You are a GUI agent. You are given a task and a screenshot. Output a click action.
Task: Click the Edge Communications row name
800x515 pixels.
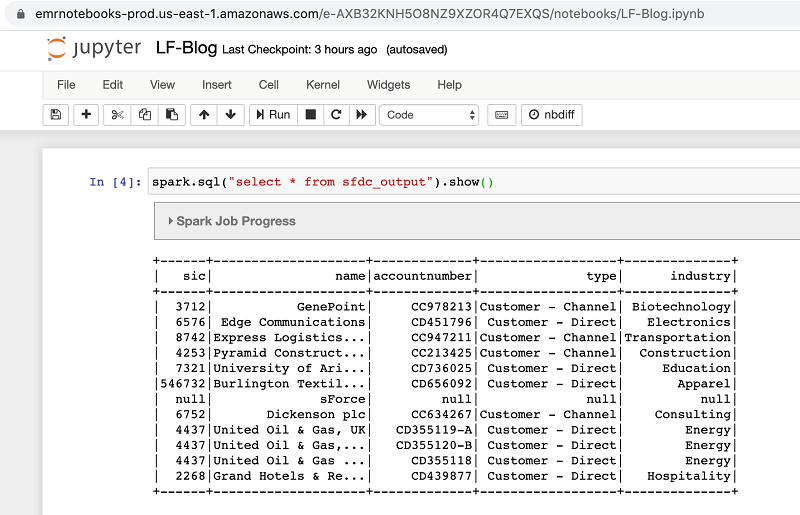tap(293, 322)
